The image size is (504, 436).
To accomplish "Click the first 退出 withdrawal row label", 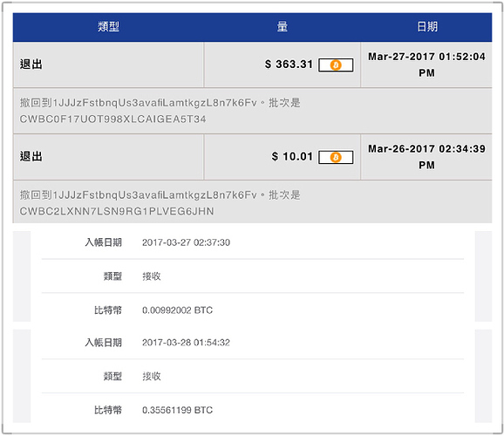I will (31, 65).
